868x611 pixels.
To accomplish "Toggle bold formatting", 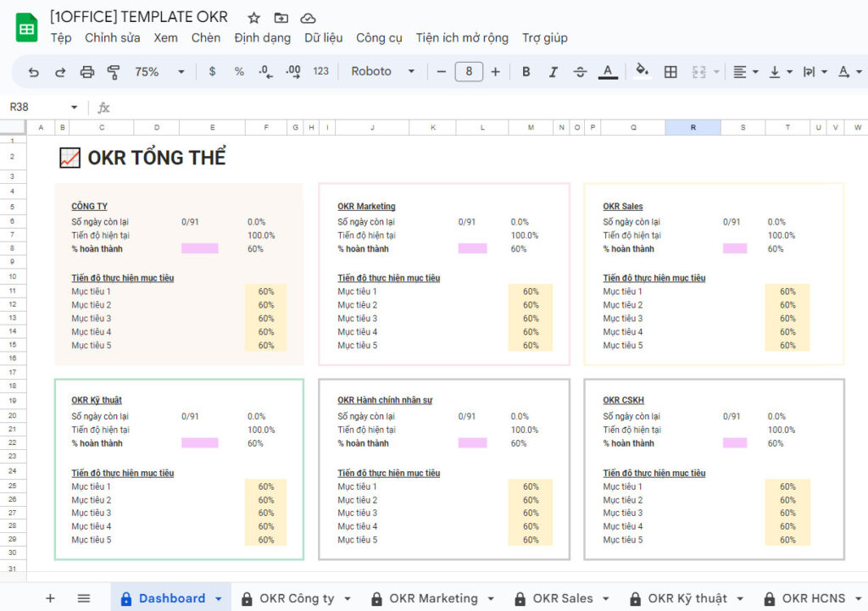I will pos(526,72).
